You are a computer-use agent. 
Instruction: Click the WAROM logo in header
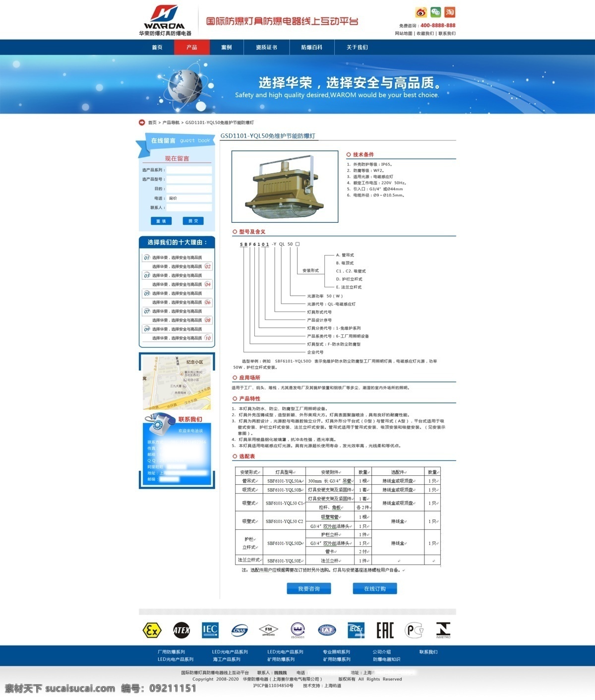point(165,20)
